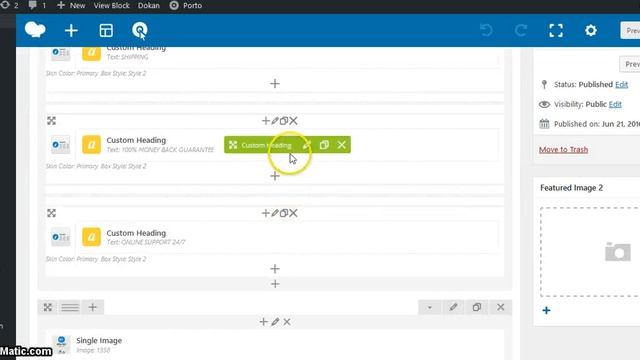
Task: Remove the Online Support column
Action: click(293, 213)
